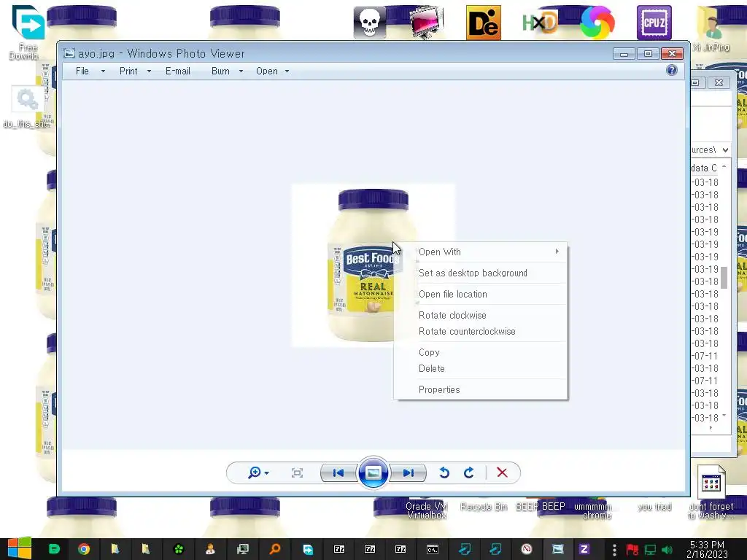The width and height of the screenshot is (747, 560).
Task: Open the skull desktop icon
Action: [370, 23]
